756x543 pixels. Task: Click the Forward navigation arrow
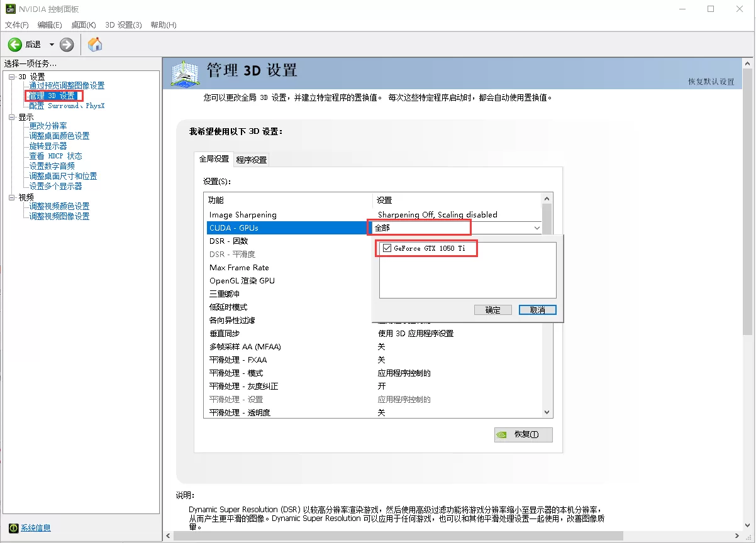pyautogui.click(x=67, y=44)
